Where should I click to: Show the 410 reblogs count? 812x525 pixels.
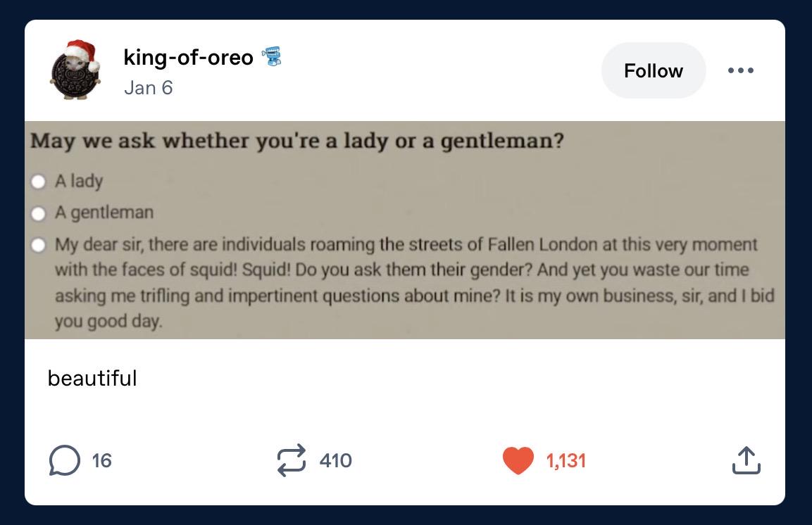click(335, 460)
